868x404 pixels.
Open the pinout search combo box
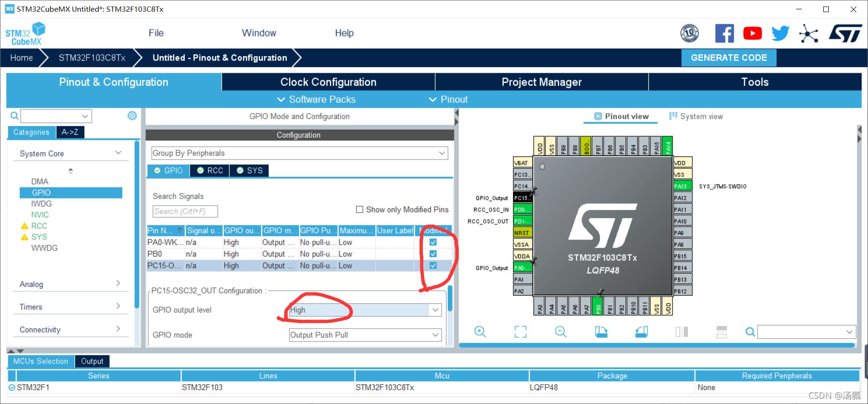(x=806, y=332)
